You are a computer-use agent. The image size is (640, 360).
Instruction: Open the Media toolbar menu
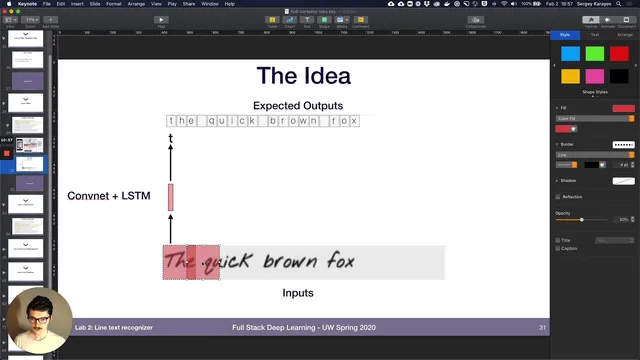tap(342, 20)
